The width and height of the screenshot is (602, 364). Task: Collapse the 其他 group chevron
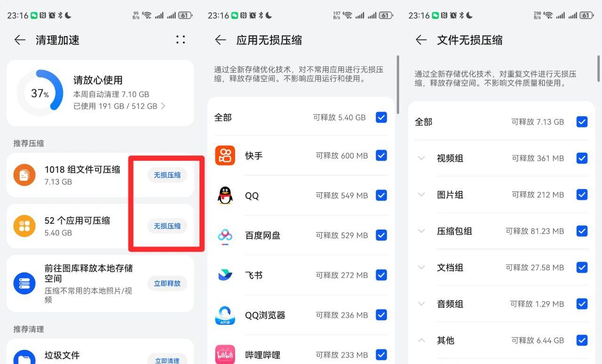tap(421, 340)
